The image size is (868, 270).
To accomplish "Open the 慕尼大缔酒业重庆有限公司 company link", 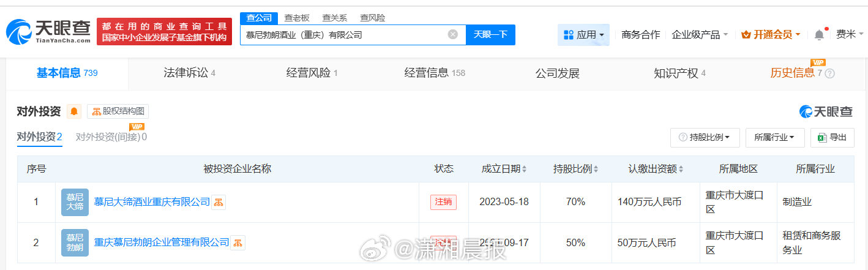I will coord(152,202).
